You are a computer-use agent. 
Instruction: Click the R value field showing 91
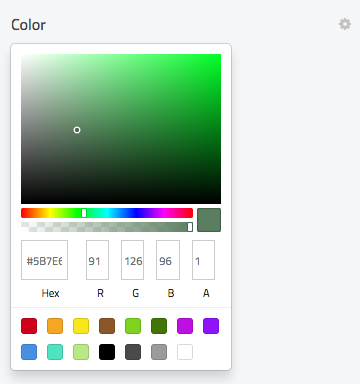[x=97, y=260]
